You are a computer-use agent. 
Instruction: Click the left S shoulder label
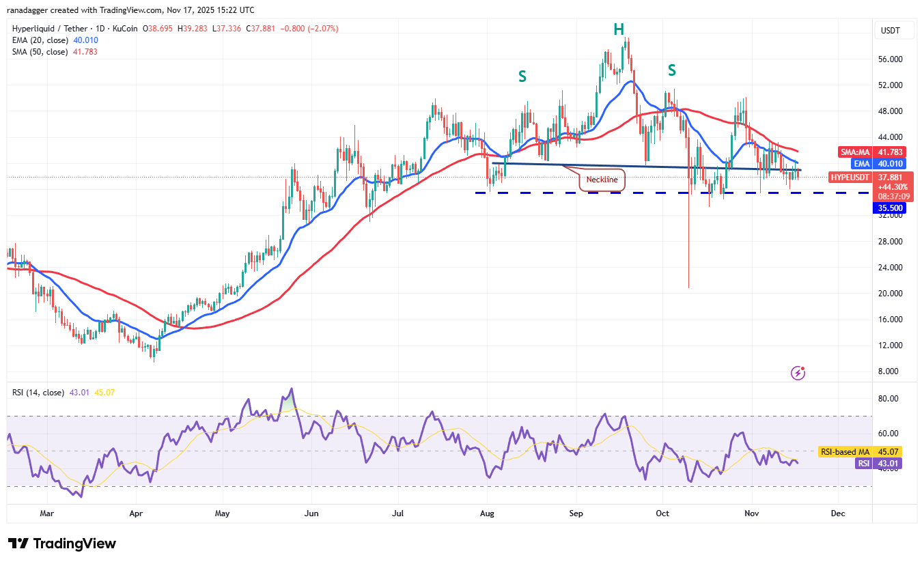tap(522, 76)
